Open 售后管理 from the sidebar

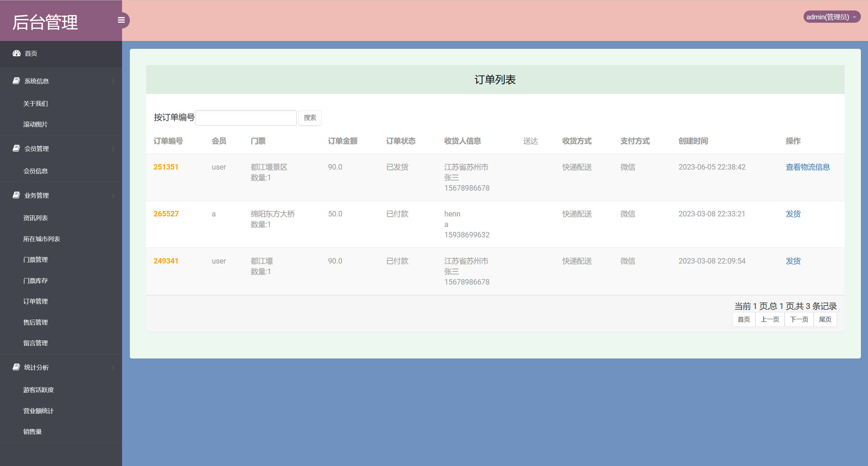pos(35,322)
